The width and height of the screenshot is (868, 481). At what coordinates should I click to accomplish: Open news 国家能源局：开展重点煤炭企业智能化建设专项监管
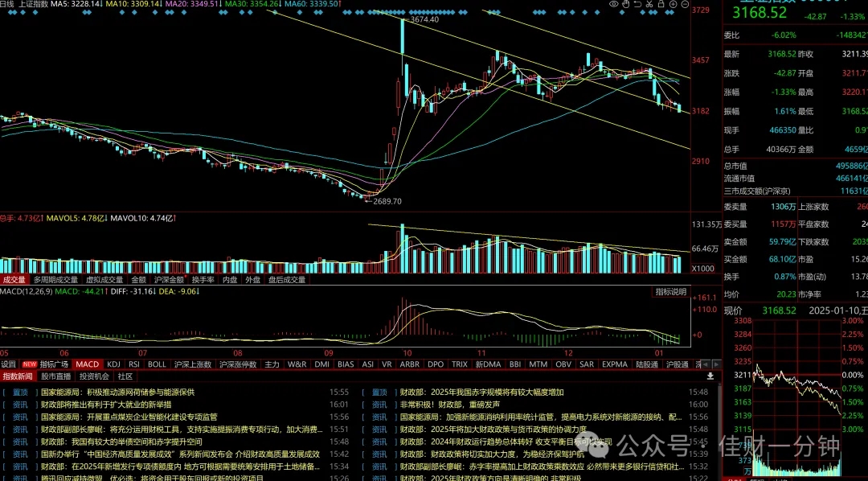[129, 417]
